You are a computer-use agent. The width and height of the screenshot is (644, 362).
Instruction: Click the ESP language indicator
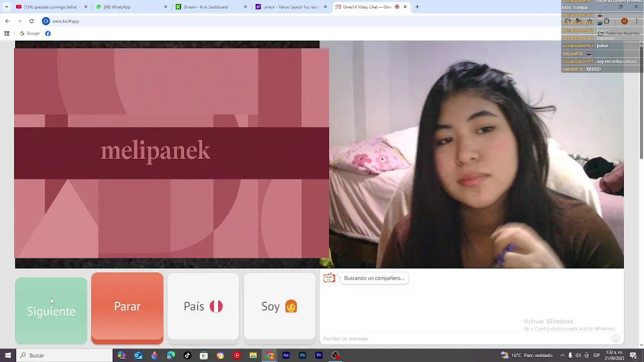[x=597, y=355]
